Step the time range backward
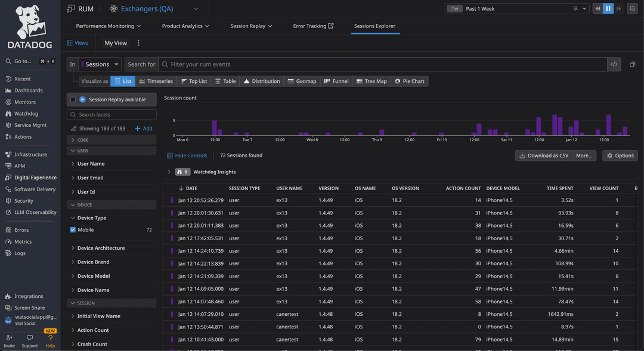644x351 pixels. (597, 8)
